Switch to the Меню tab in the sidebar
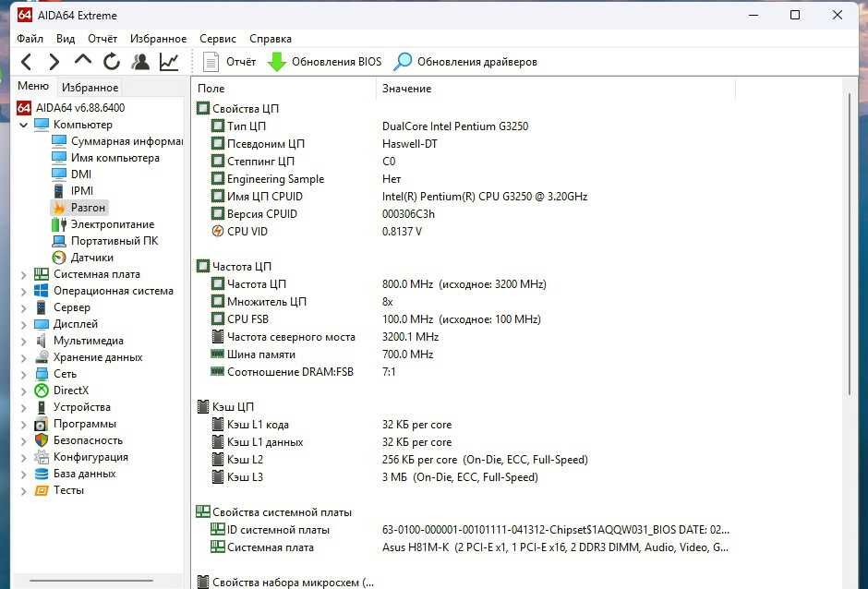 [33, 87]
